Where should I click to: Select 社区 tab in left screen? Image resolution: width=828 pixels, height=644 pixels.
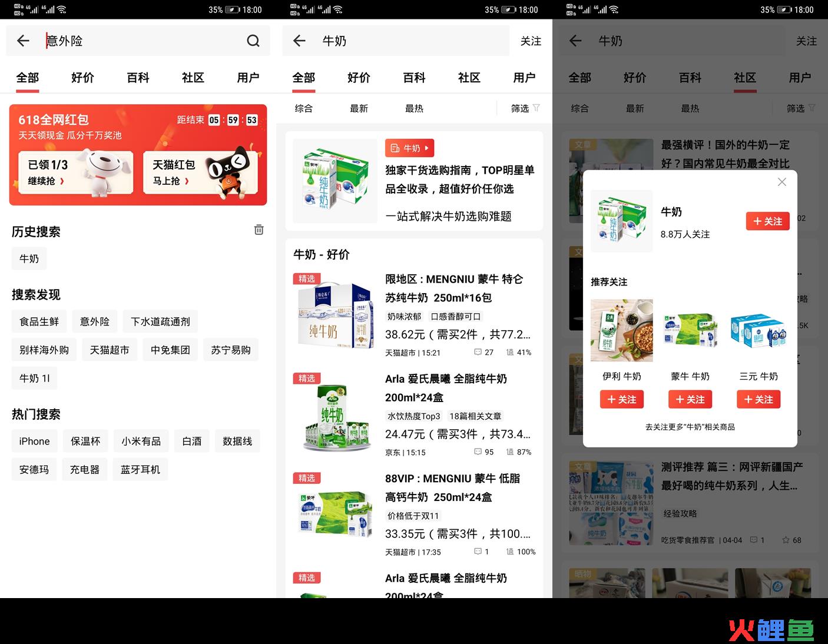click(193, 78)
